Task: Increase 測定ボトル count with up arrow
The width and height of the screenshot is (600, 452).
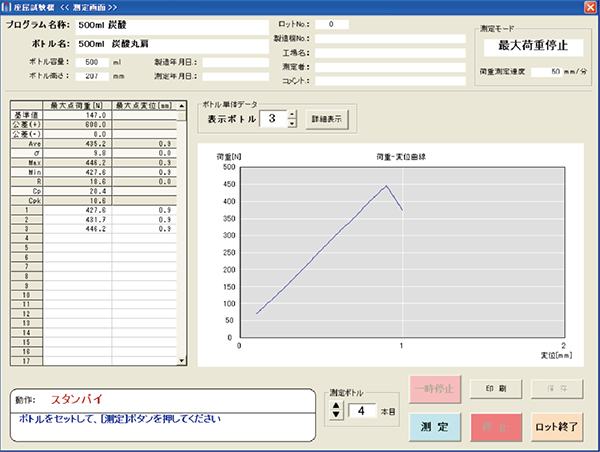Action: tap(336, 406)
